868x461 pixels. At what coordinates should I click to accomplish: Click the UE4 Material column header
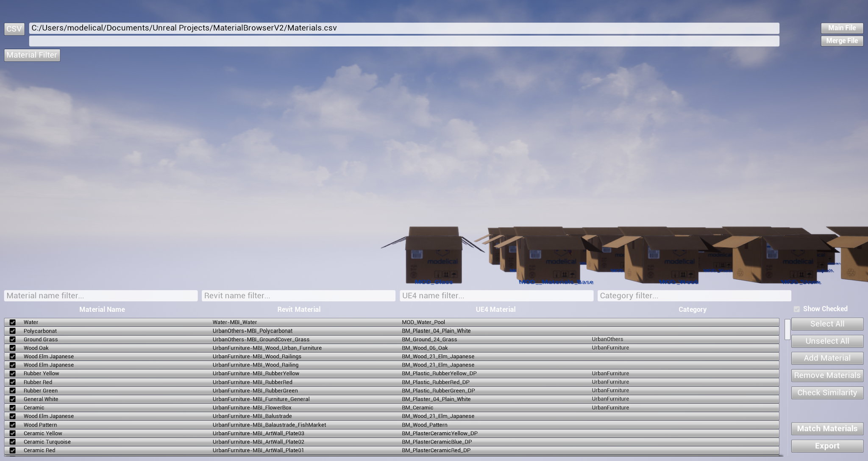pyautogui.click(x=495, y=310)
